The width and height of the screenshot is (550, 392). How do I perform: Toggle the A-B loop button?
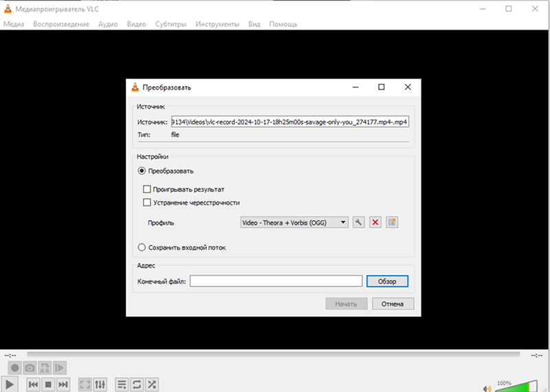click(x=45, y=368)
